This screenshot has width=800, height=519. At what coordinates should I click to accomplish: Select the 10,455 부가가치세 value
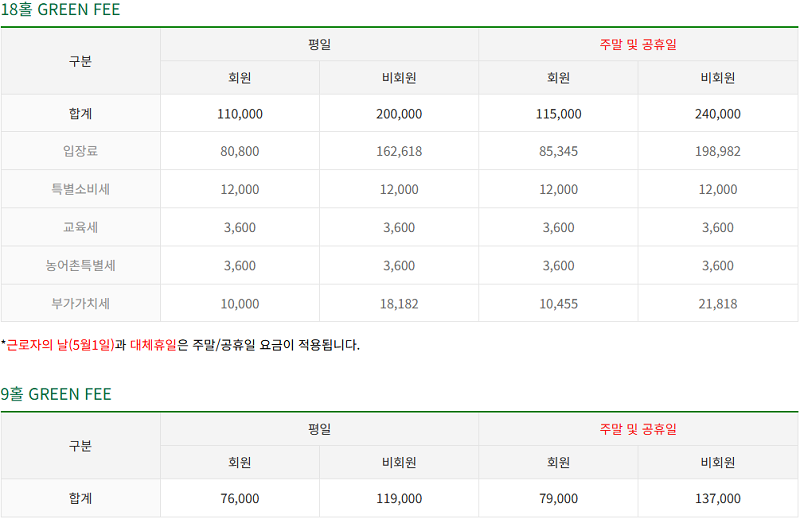click(x=559, y=304)
